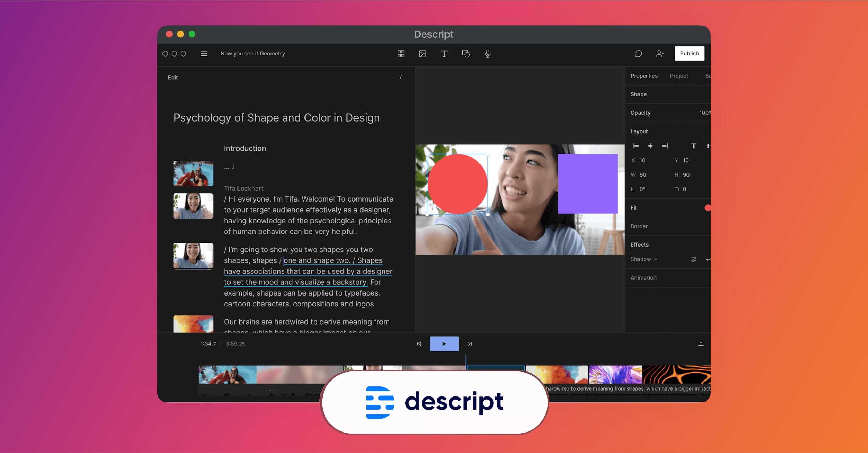Edit the X position value 10
868x453 pixels.
tap(642, 160)
